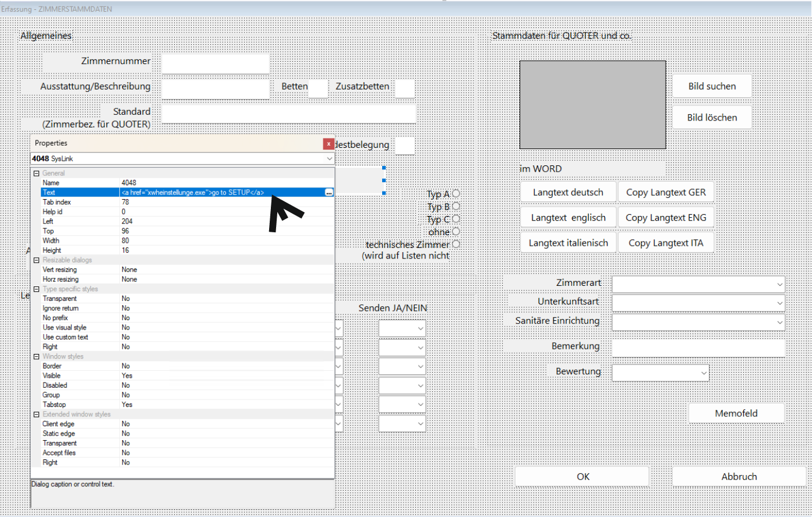This screenshot has width=812, height=517.
Task: Select the Typ B radio button
Action: point(456,206)
